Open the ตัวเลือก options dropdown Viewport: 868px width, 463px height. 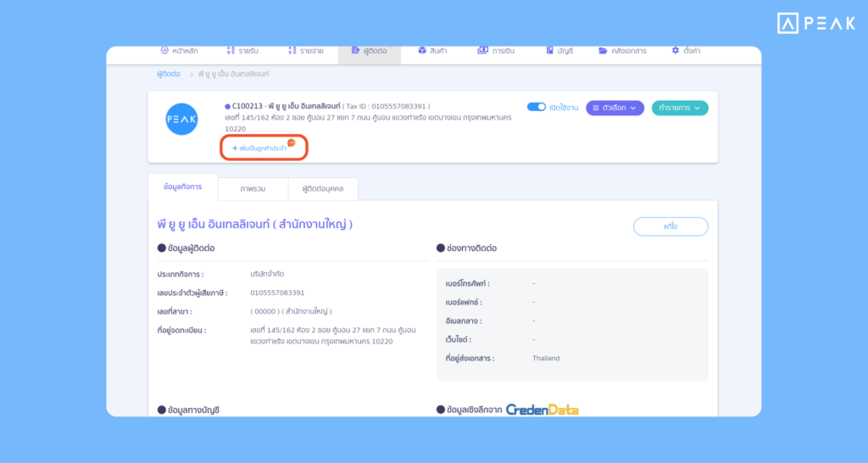point(615,108)
